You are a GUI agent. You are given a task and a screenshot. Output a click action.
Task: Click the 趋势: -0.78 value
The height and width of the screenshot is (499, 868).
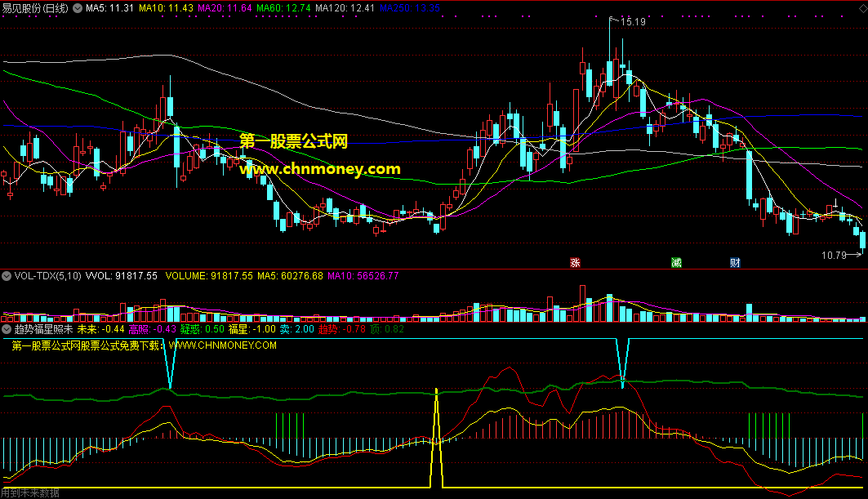[x=342, y=329]
